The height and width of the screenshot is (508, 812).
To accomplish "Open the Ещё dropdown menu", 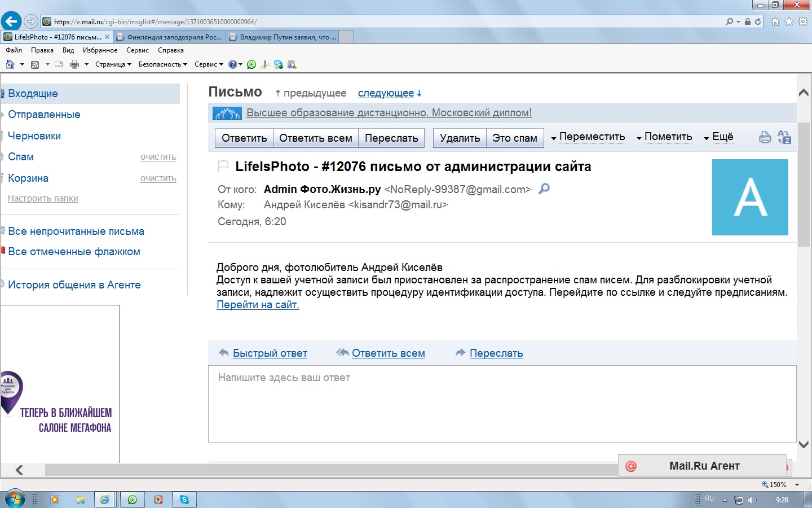I will (x=719, y=137).
